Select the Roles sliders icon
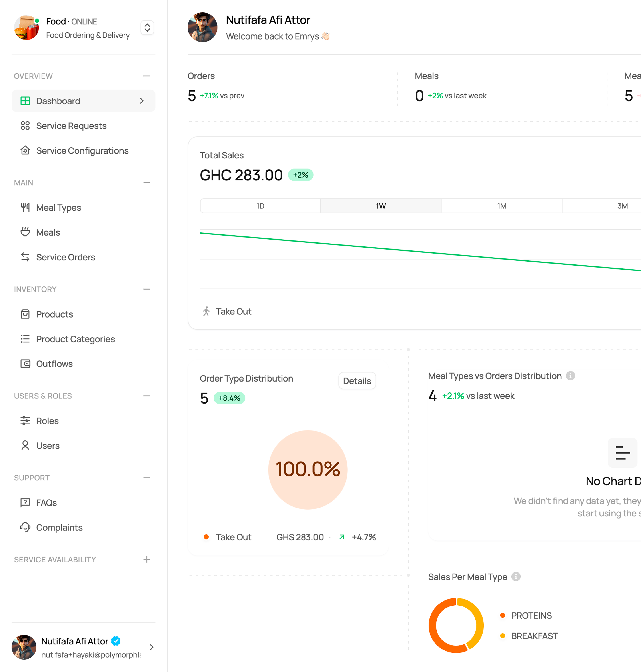Screen dimensions: 641x672 pyautogui.click(x=25, y=420)
